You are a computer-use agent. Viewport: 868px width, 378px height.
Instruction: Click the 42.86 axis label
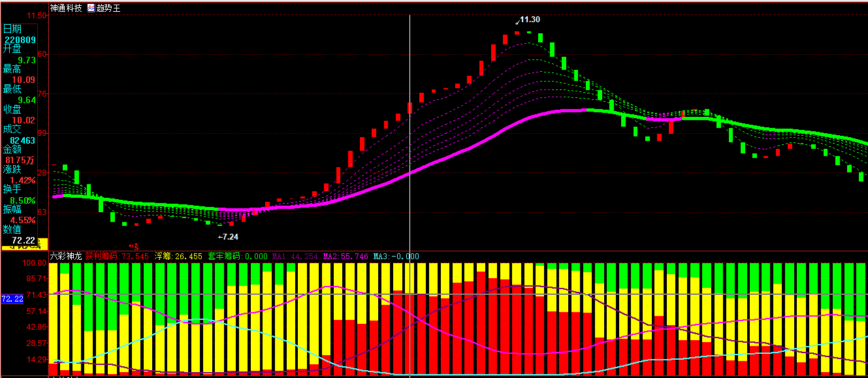tap(35, 327)
